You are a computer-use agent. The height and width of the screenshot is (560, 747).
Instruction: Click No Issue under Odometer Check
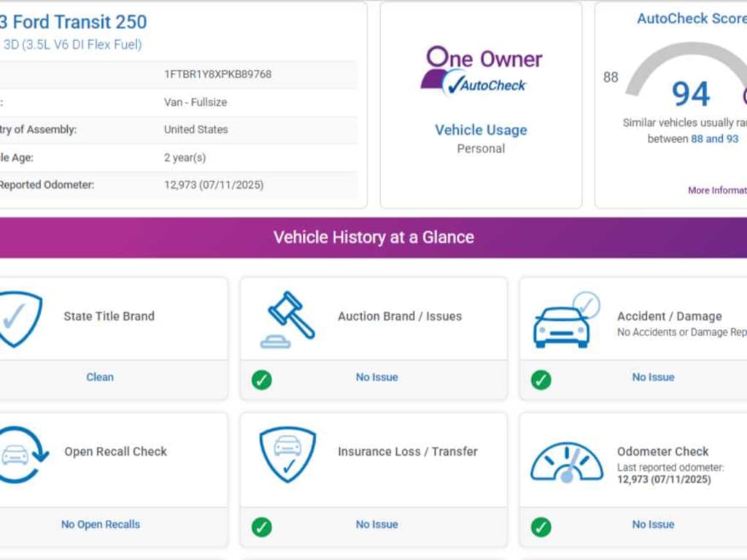pos(653,524)
